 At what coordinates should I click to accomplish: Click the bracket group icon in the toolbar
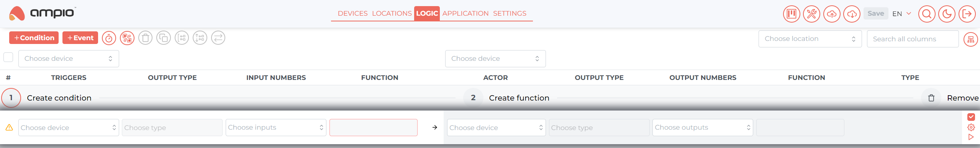coord(182,38)
